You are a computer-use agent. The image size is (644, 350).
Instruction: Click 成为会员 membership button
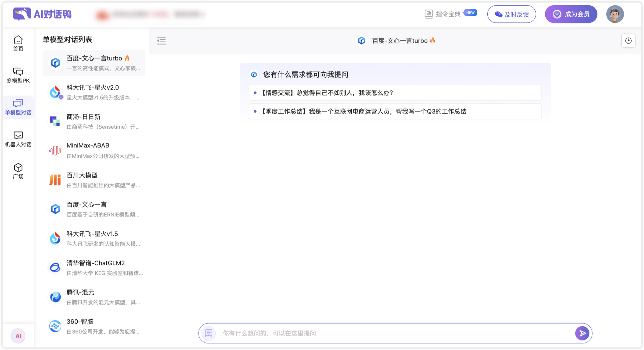coord(571,14)
